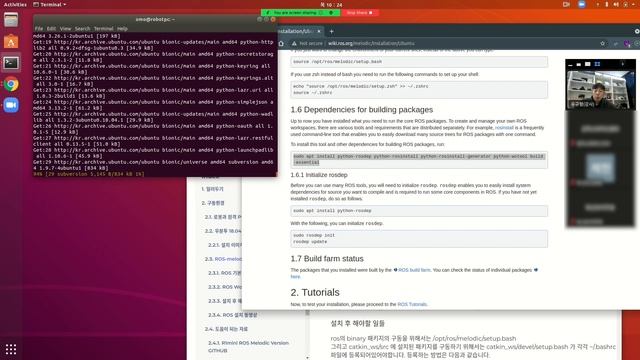Open the ROS Tutorials link

point(412,304)
